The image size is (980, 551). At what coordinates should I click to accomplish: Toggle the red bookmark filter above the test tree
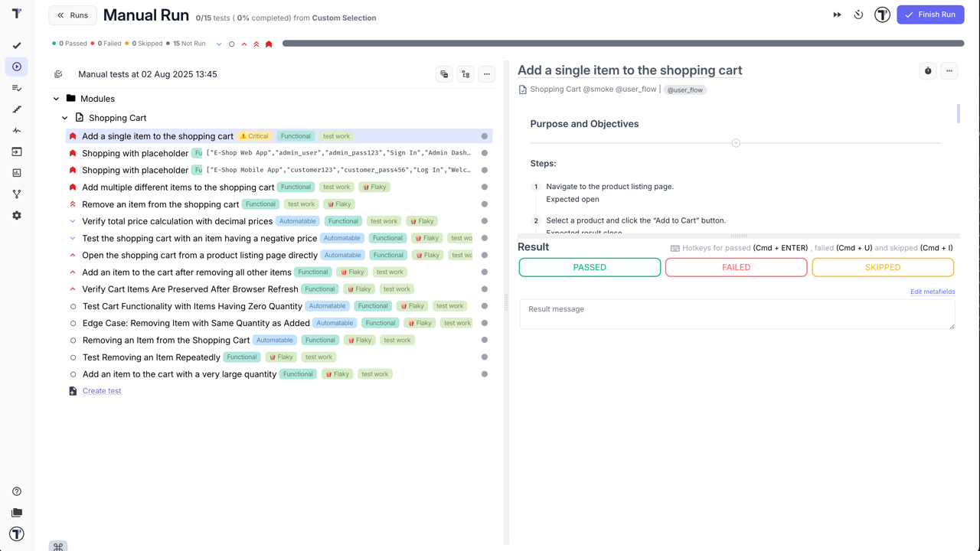(x=268, y=44)
